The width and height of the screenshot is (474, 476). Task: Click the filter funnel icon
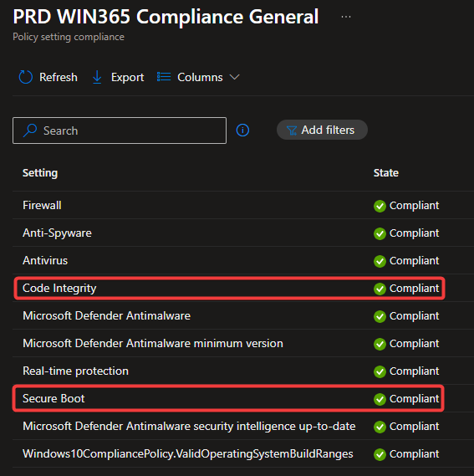point(292,131)
